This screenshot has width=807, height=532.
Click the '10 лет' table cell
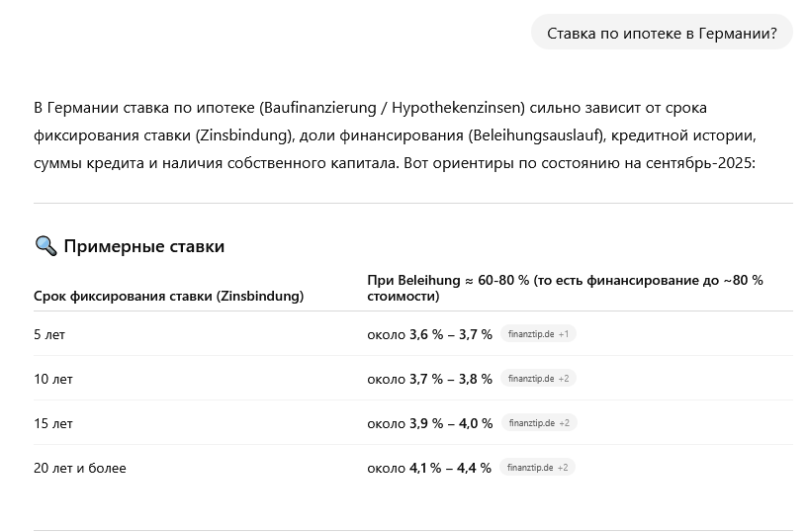point(53,379)
